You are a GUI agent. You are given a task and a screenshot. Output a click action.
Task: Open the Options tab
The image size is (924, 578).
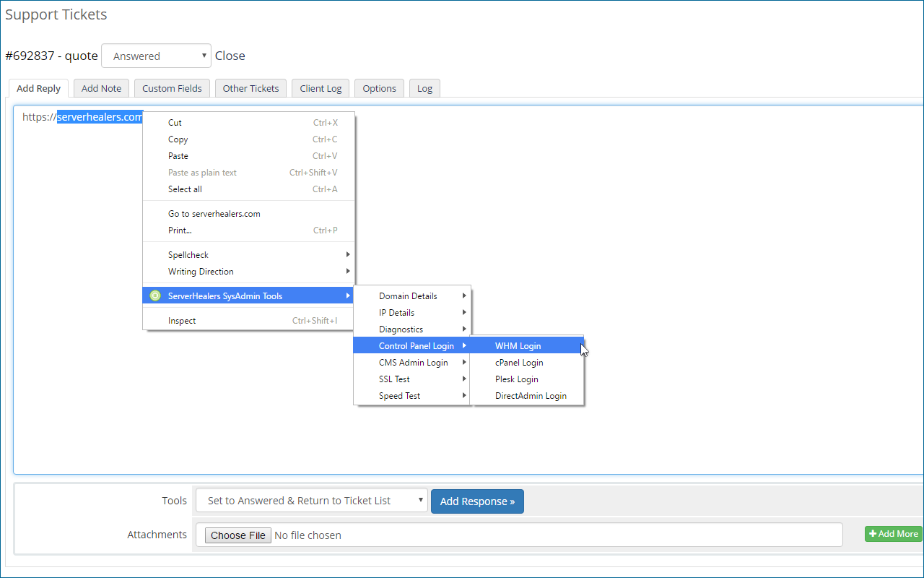click(379, 88)
